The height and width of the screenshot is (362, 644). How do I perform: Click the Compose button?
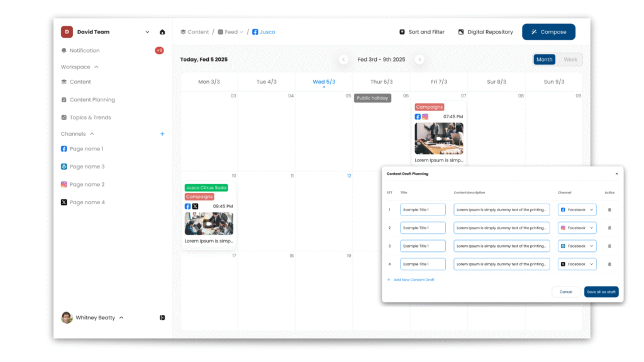548,32
